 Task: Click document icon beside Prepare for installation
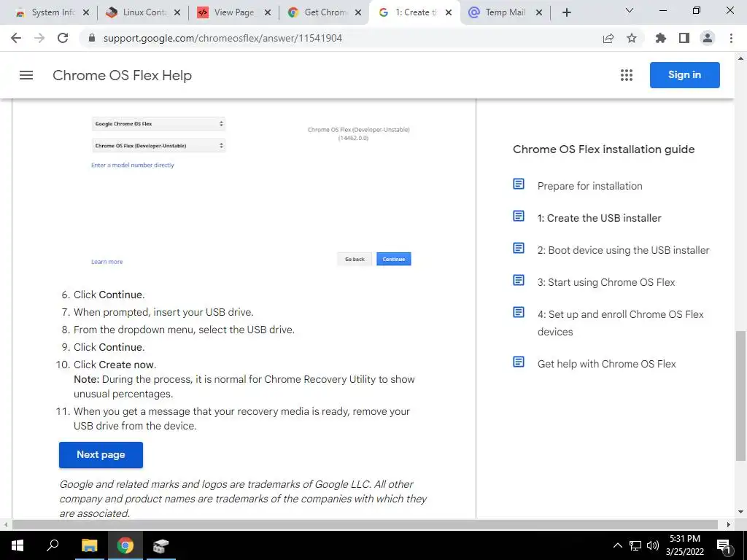[x=519, y=184]
